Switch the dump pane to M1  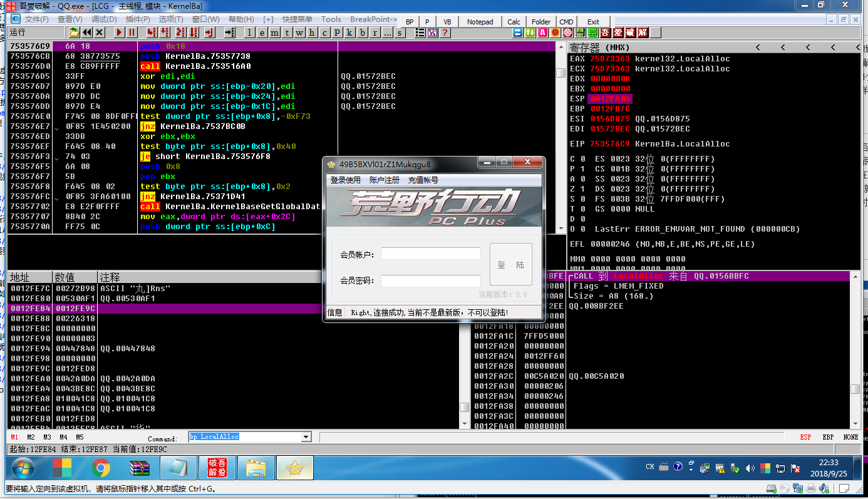[x=14, y=437]
